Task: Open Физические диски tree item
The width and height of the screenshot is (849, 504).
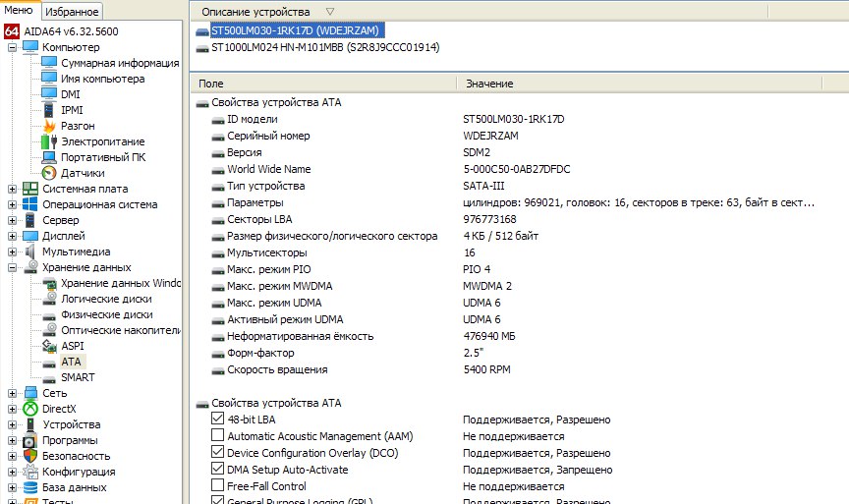Action: [x=107, y=314]
